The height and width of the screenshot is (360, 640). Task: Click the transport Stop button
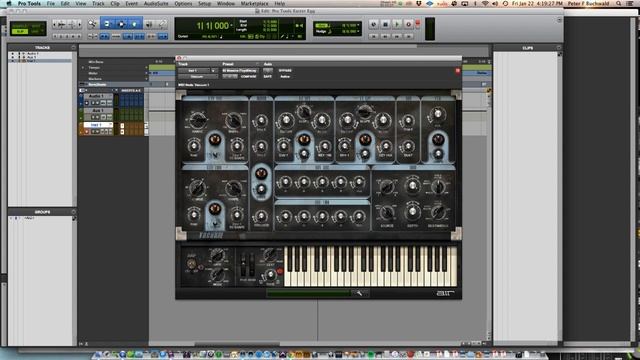[x=385, y=24]
